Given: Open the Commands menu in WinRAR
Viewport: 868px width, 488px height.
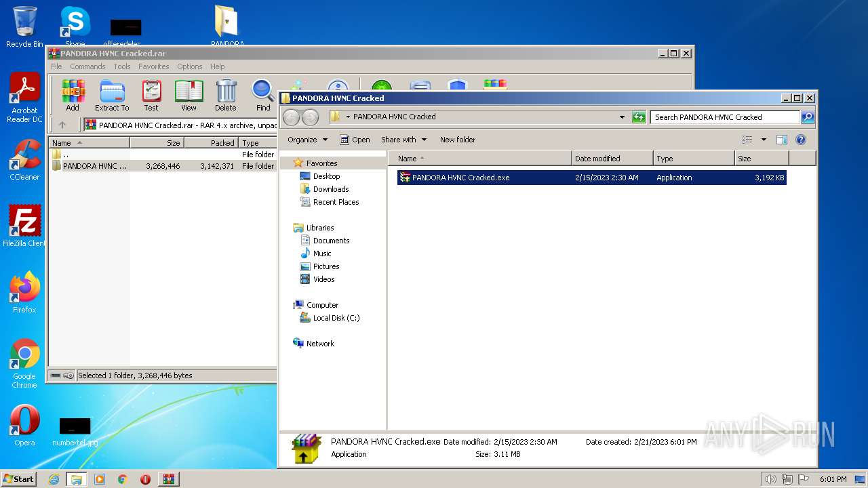Looking at the screenshot, I should (x=87, y=66).
